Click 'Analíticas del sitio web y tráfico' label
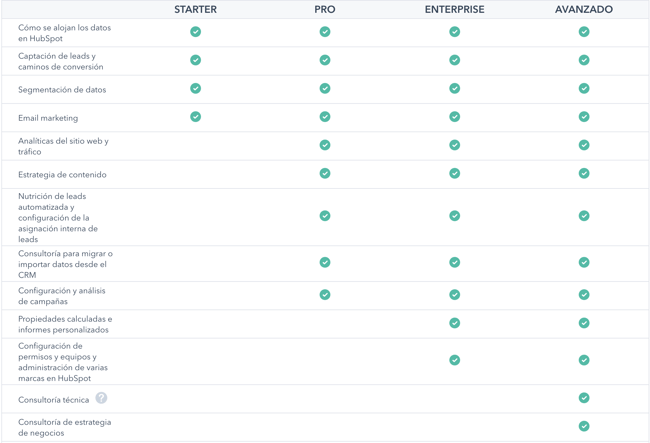 (63, 146)
